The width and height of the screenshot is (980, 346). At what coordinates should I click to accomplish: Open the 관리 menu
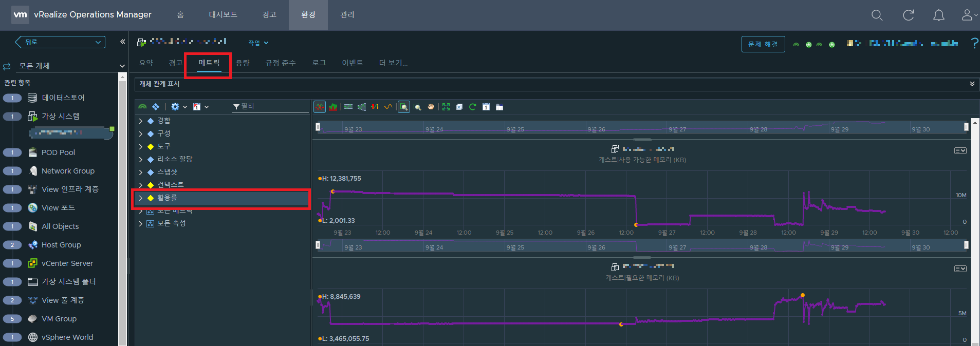click(347, 15)
